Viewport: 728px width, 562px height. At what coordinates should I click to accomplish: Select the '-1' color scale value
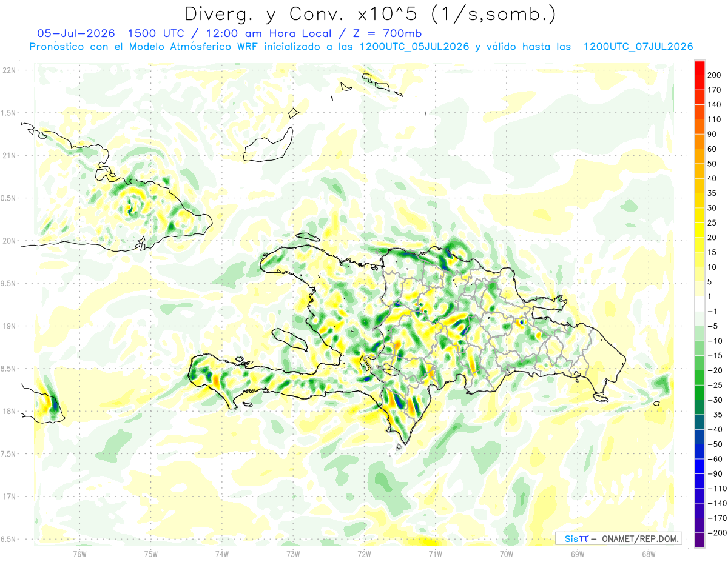(713, 312)
